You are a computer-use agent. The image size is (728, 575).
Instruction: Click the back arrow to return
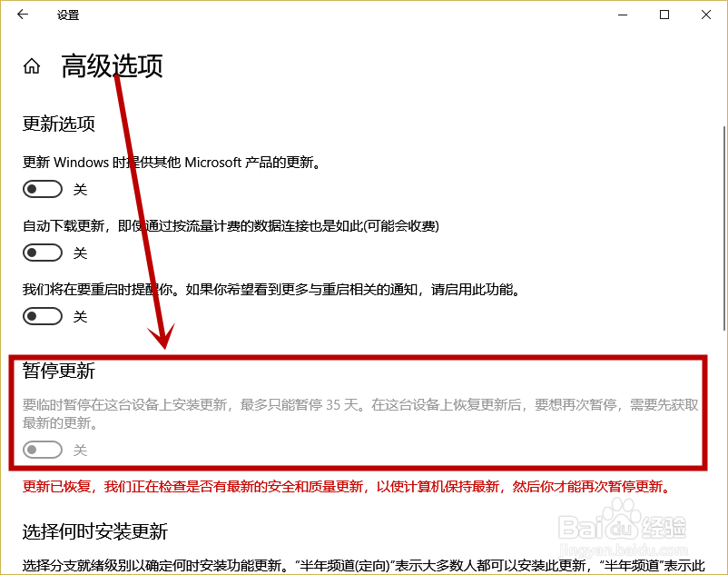22,15
